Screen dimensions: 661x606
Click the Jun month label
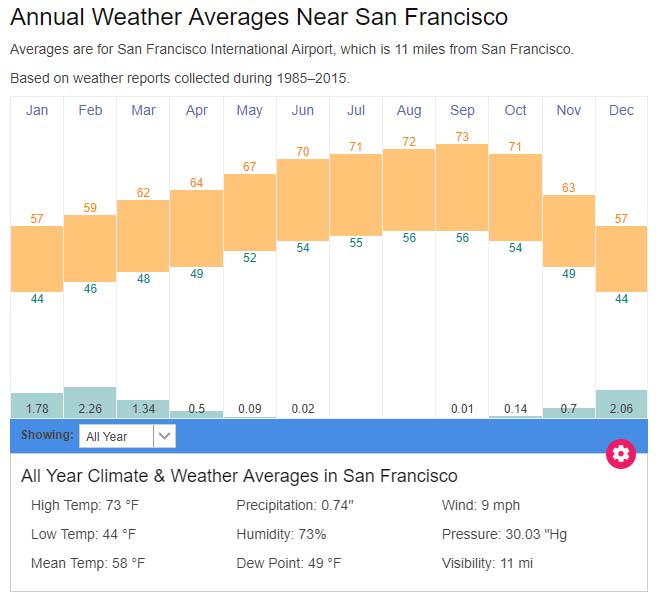[x=303, y=110]
